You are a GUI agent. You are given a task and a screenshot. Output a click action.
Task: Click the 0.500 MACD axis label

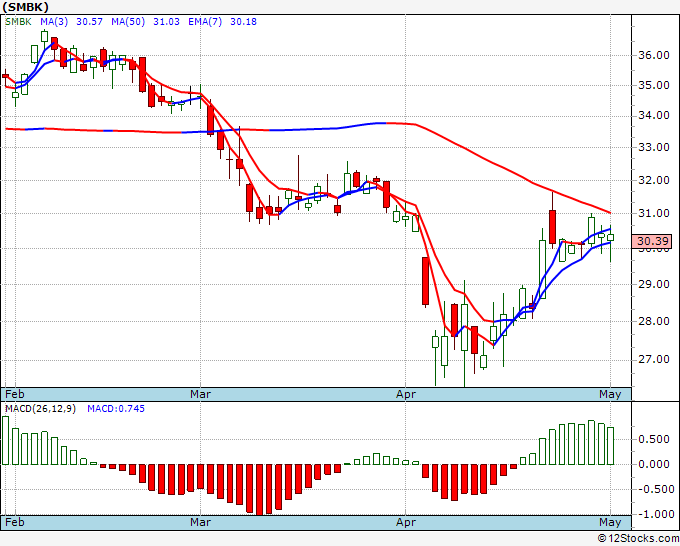click(654, 440)
